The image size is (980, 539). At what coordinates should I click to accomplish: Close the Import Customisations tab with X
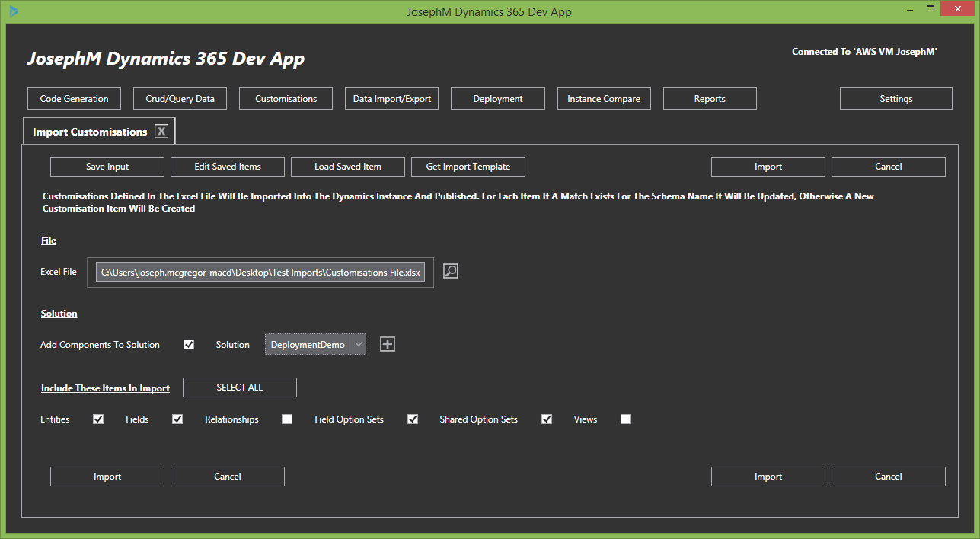[161, 131]
